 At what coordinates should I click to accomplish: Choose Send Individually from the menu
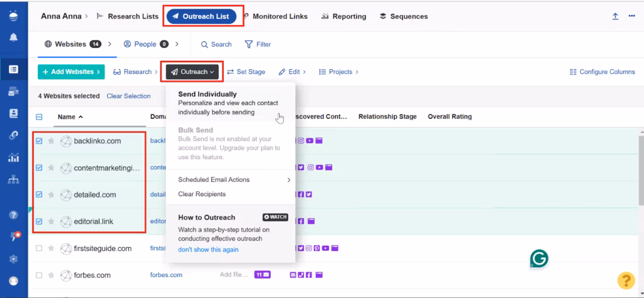[x=208, y=94]
